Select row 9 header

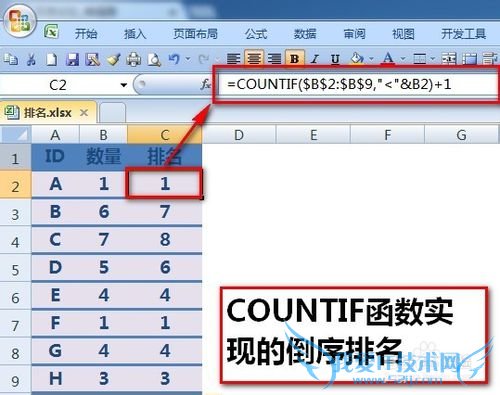click(15, 380)
